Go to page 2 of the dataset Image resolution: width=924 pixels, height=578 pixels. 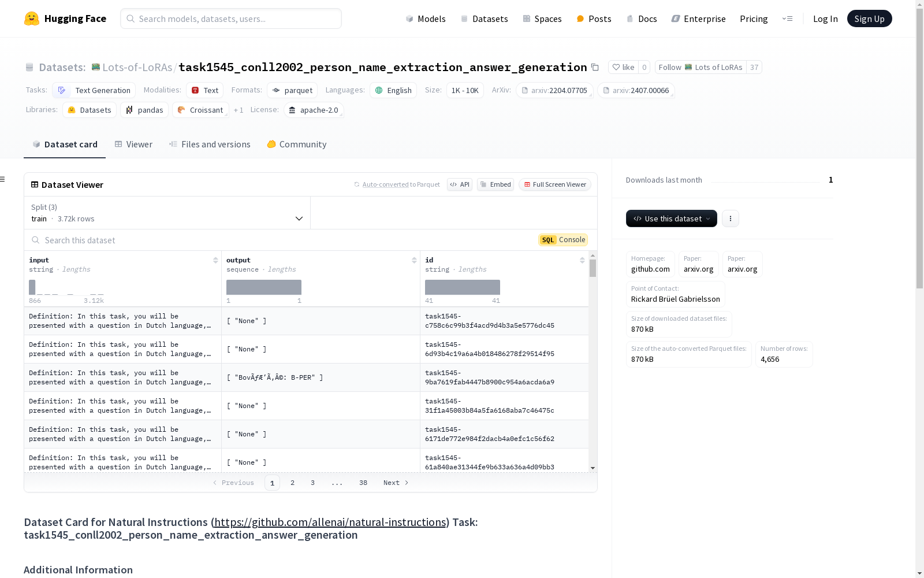click(x=293, y=483)
